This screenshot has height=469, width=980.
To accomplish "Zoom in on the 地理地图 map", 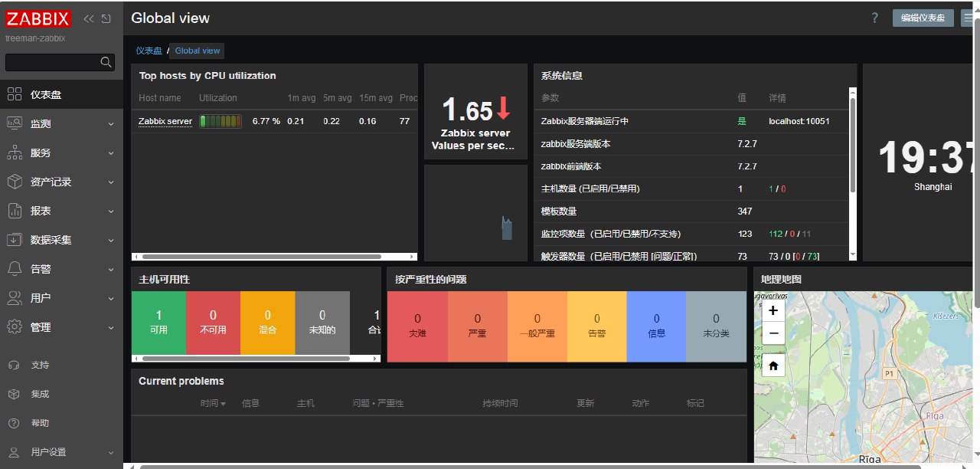I will click(x=773, y=310).
